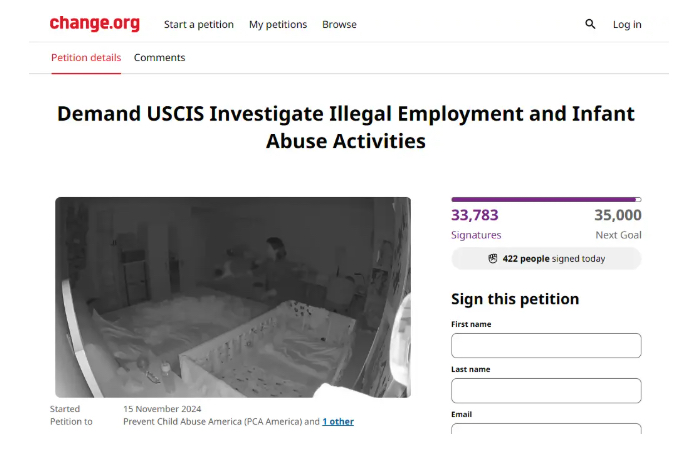Viewport: 674px width, 451px height.
Task: Click the 35,000 Next Goal number
Action: pos(618,215)
